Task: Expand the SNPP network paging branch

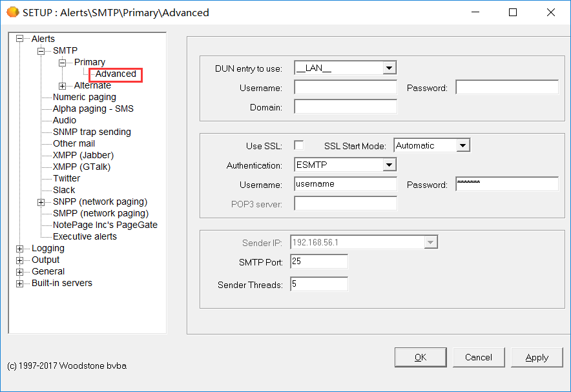Action: click(40, 201)
